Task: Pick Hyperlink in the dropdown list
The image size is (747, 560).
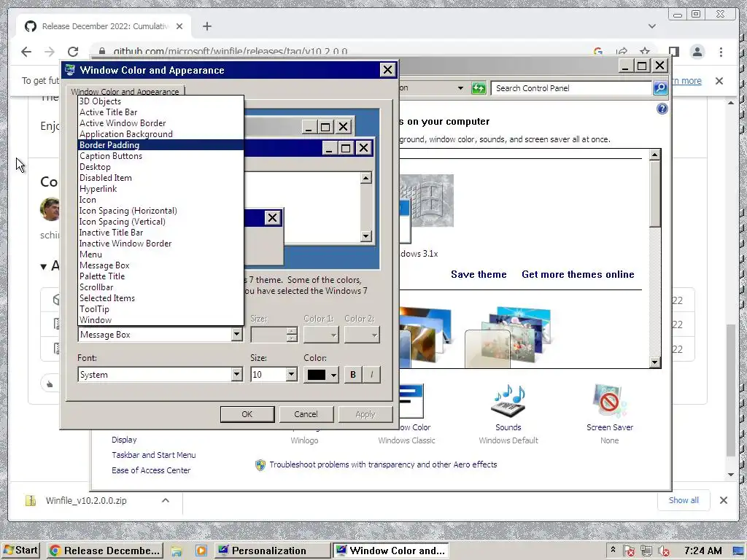Action: (x=160, y=189)
